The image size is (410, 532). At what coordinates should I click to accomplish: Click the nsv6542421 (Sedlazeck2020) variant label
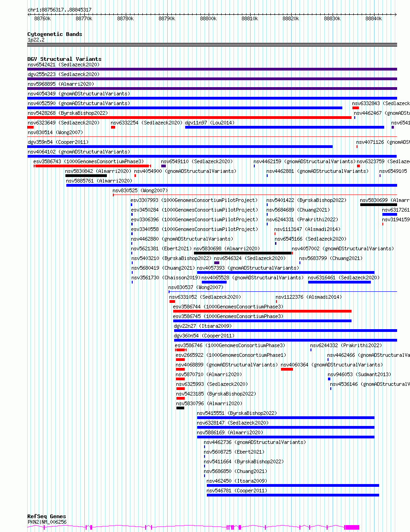tap(64, 65)
